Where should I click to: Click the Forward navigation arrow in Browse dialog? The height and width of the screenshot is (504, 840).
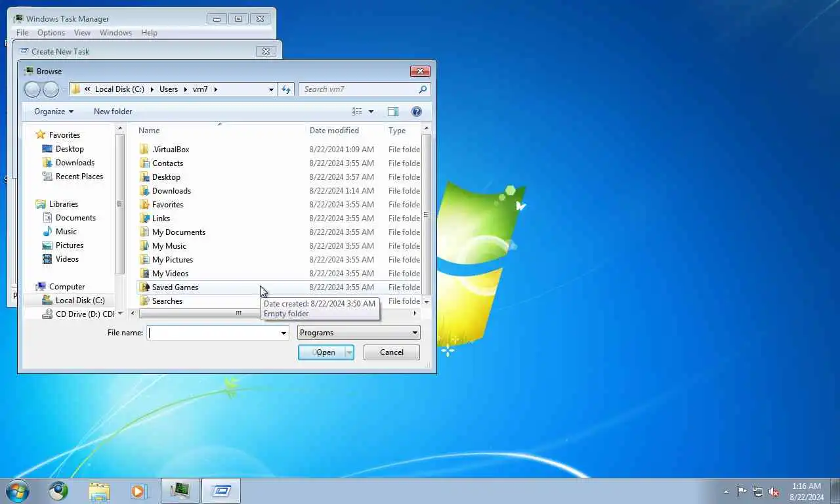51,89
